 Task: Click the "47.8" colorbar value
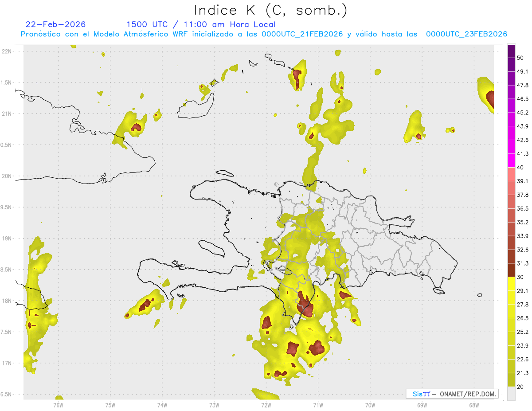point(523,85)
